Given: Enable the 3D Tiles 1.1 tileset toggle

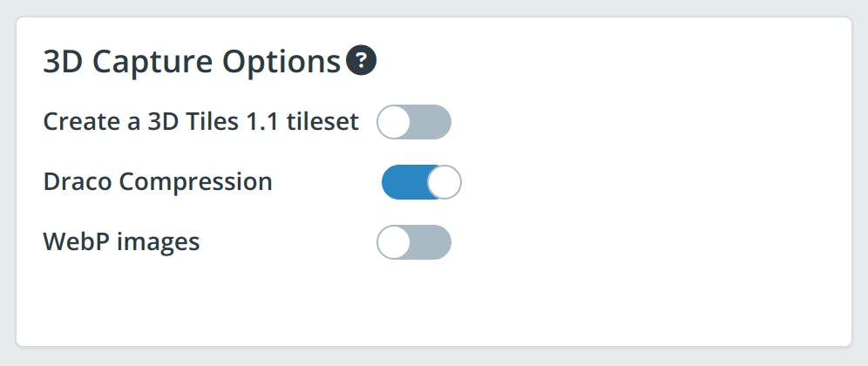Looking at the screenshot, I should (x=414, y=122).
